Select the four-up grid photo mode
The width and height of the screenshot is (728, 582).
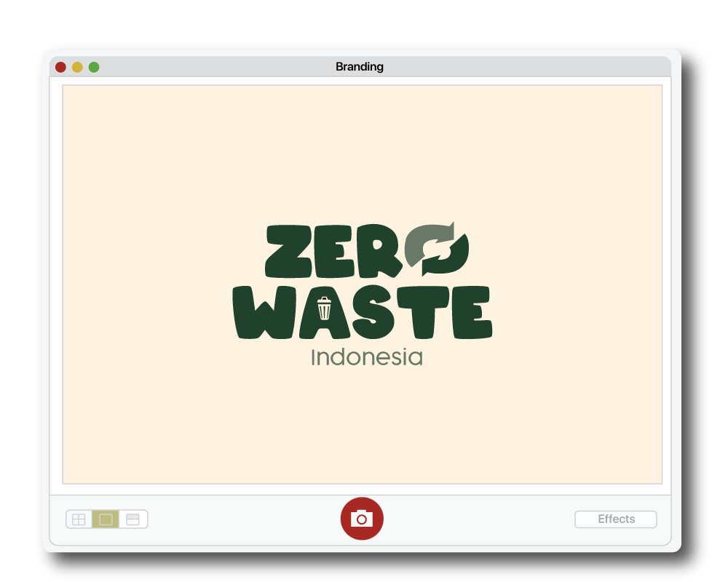pos(79,519)
